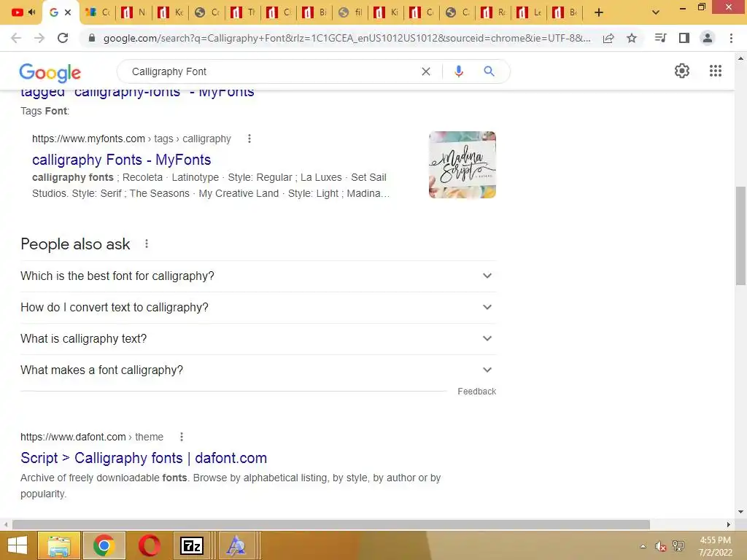
Task: Open the tab search dropdown arrow
Action: 656,12
